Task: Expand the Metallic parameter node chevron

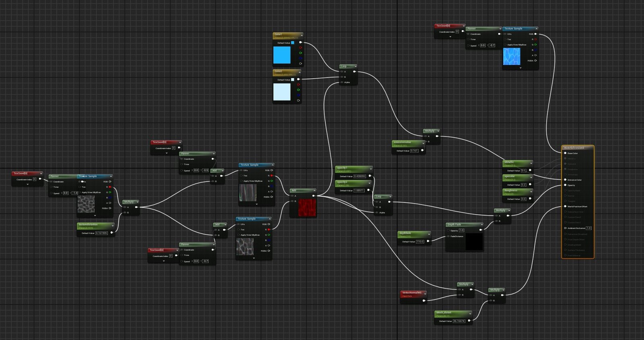Action: point(531,163)
